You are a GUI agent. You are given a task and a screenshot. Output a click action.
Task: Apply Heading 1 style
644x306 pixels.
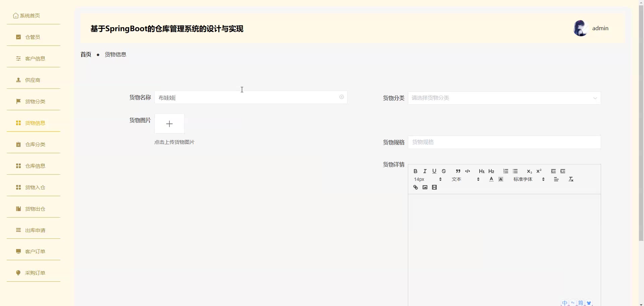[x=482, y=171]
